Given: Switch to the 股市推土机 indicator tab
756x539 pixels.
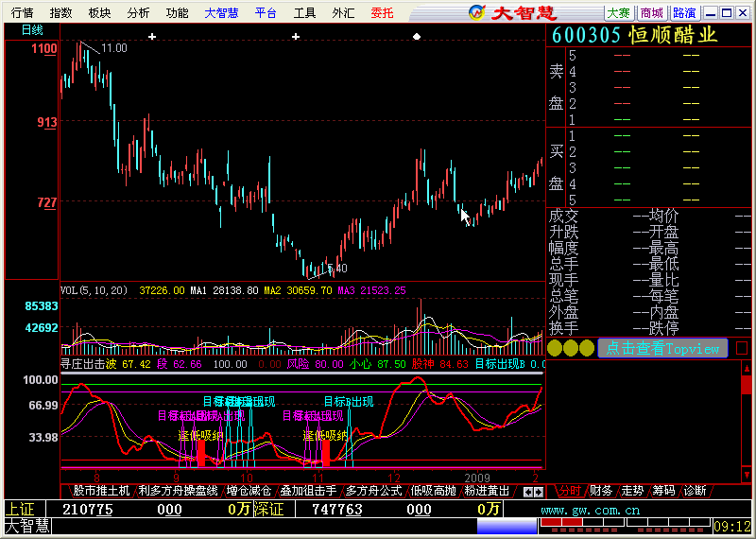Looking at the screenshot, I should 101,491.
